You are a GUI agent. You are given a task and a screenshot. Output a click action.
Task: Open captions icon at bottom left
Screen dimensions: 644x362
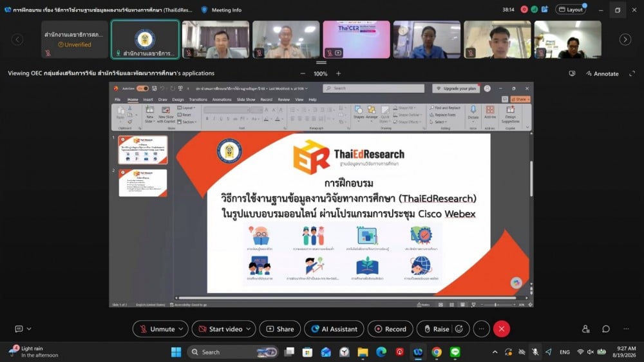[19, 329]
